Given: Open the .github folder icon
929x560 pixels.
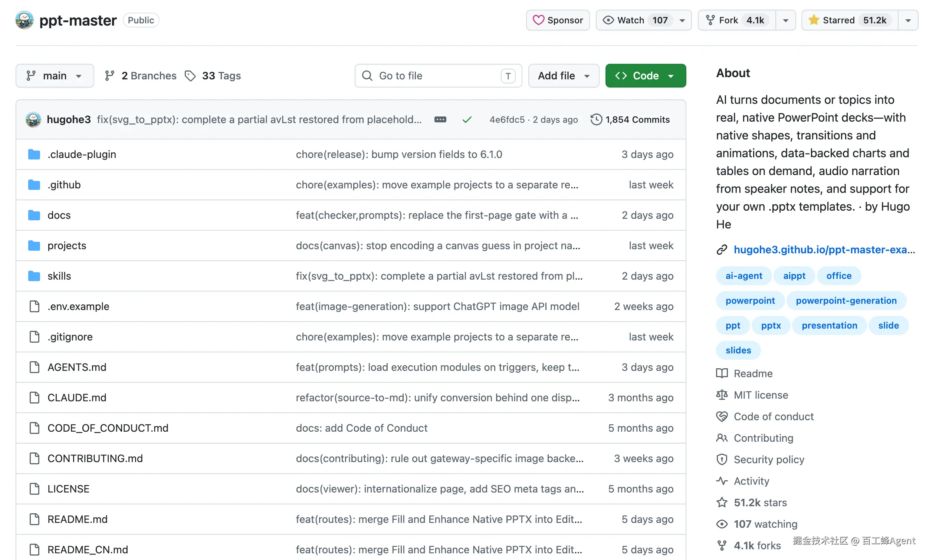Looking at the screenshot, I should tap(34, 185).
